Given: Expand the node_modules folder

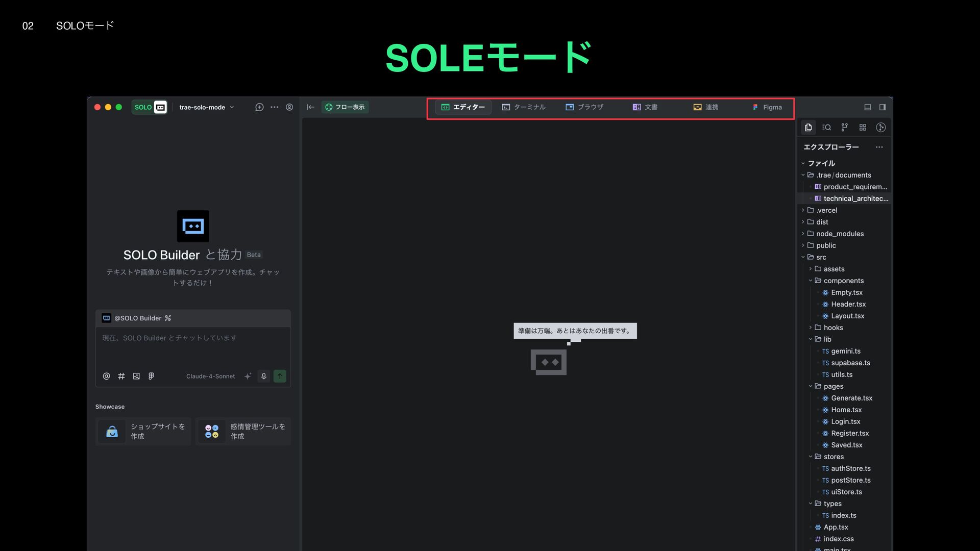Looking at the screenshot, I should pos(840,234).
